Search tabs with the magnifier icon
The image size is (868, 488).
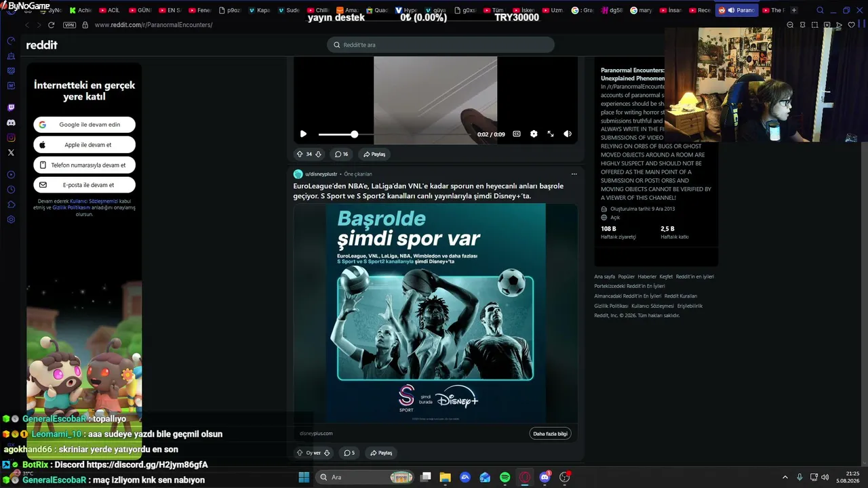820,10
